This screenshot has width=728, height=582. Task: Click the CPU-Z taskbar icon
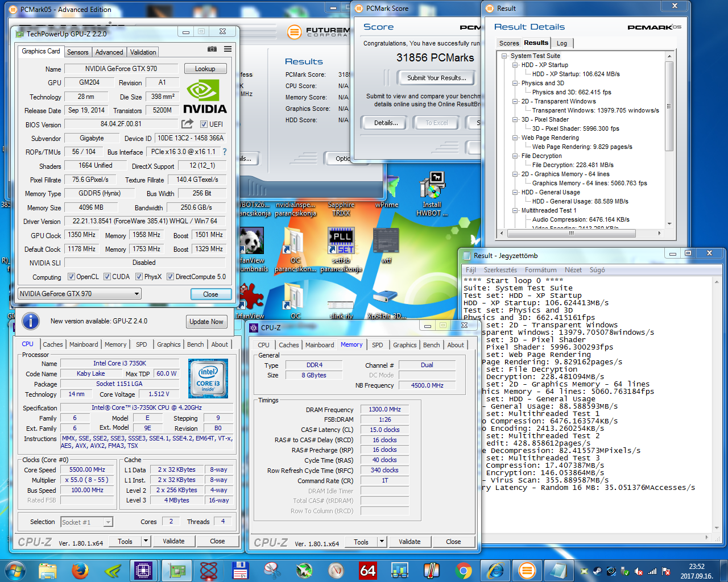coord(144,570)
